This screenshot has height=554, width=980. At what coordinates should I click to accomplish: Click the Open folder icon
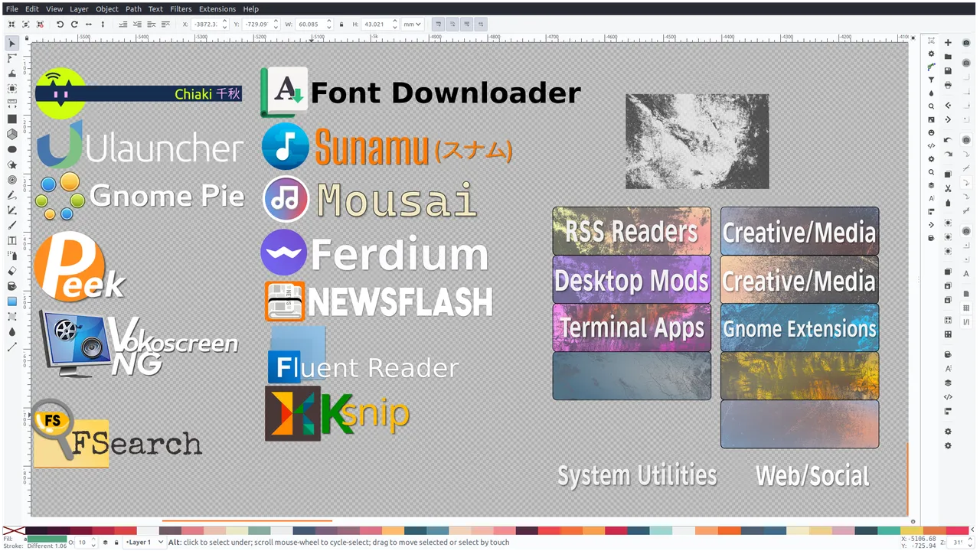pyautogui.click(x=948, y=57)
